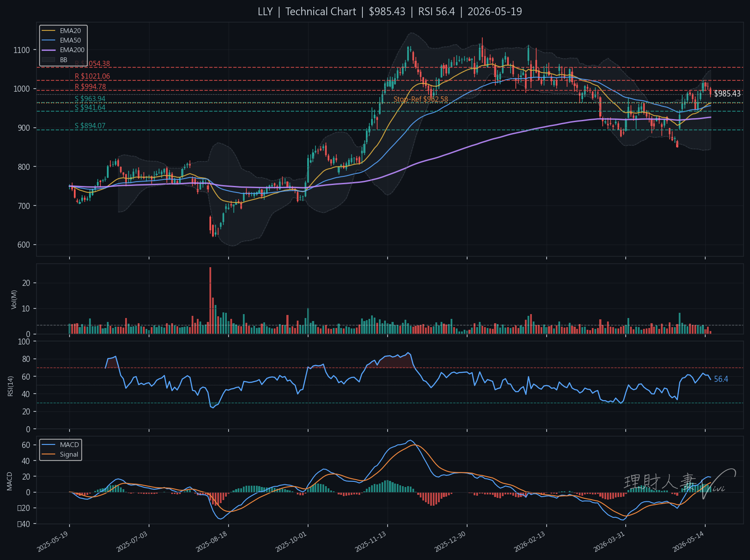Click the LLY Technical Chart title text
Viewport: 750px width, 560px height.
(x=390, y=12)
